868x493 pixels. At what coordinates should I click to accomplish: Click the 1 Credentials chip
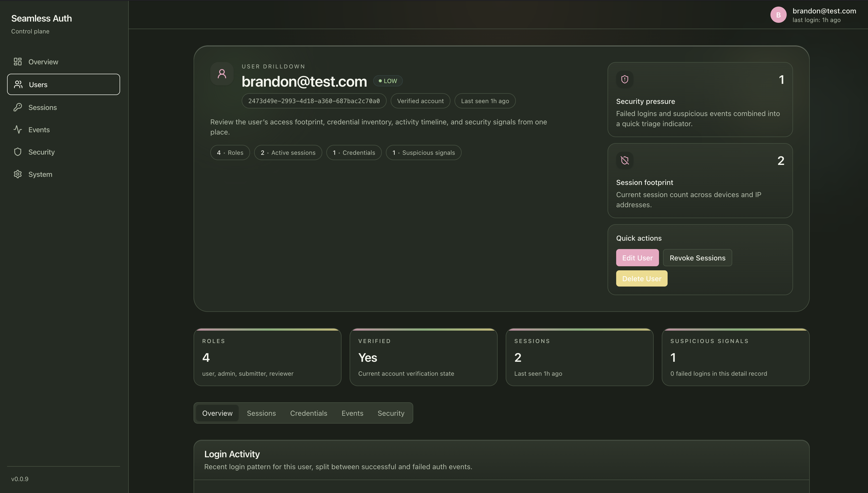pos(354,152)
